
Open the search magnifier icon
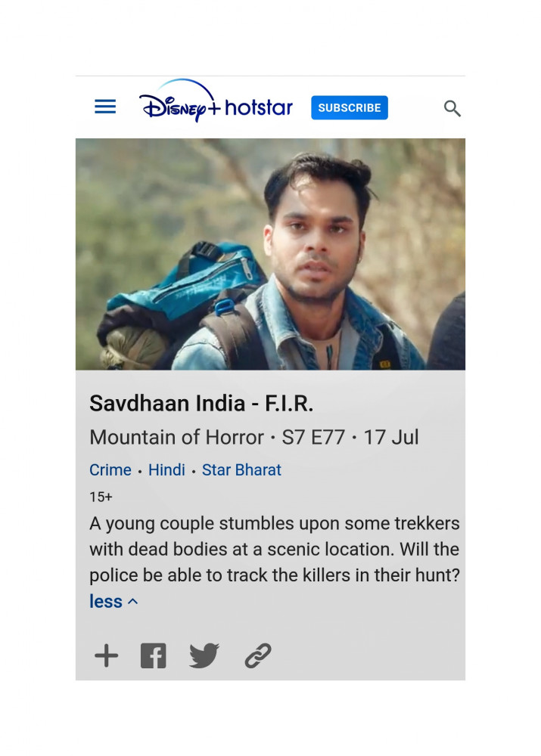click(452, 108)
